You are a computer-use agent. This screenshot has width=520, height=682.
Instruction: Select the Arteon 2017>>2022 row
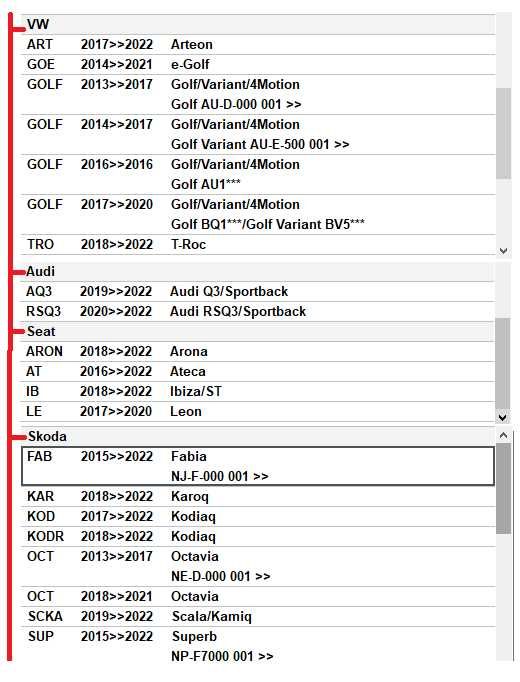[x=258, y=44]
